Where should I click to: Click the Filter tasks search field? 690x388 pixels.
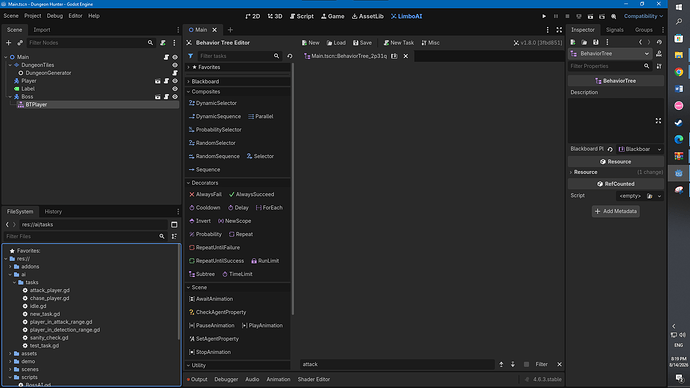[239, 56]
